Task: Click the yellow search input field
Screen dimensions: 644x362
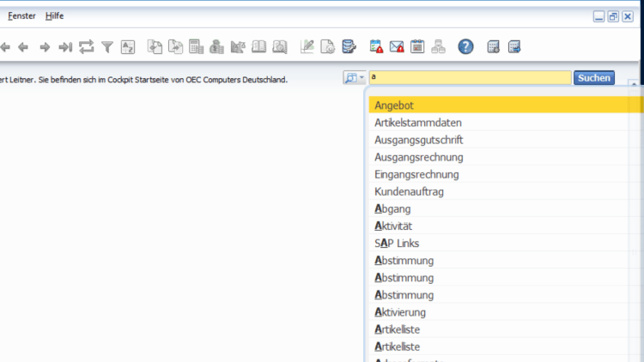Action: (469, 78)
